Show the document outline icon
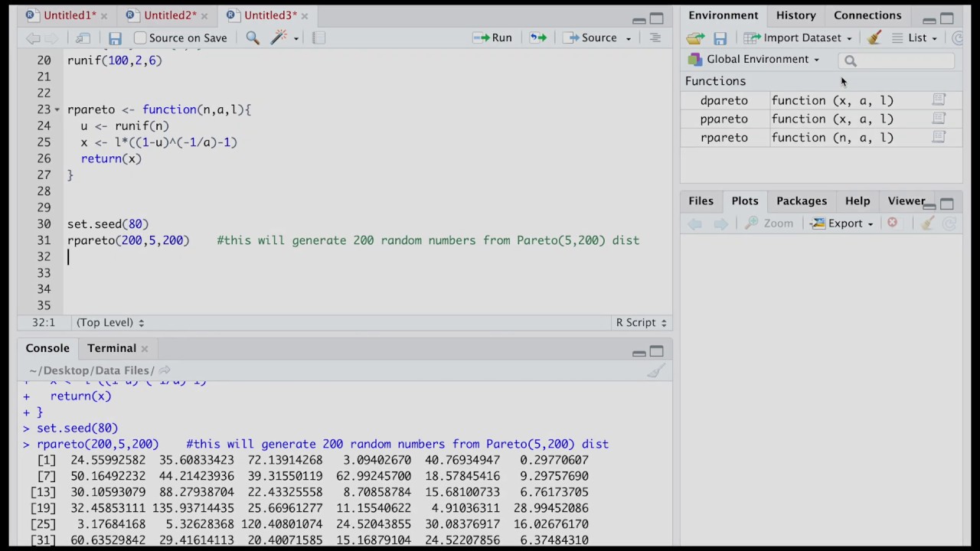The image size is (980, 551). [x=655, y=37]
